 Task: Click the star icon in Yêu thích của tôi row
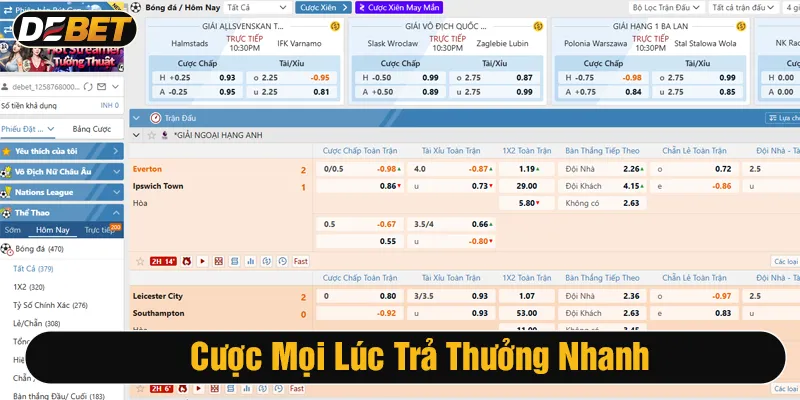click(6, 151)
